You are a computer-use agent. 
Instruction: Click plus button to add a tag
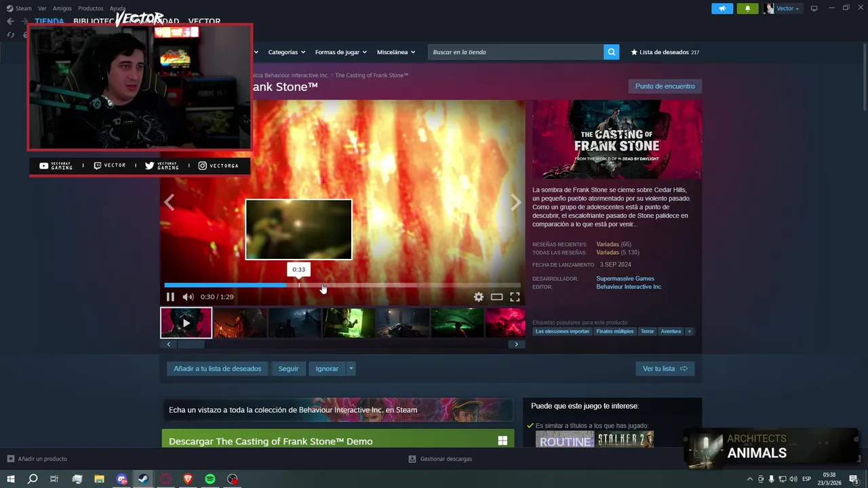(x=689, y=331)
